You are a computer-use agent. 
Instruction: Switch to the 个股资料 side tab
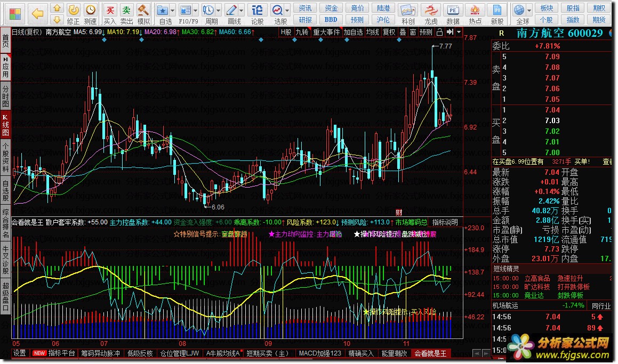click(5, 157)
